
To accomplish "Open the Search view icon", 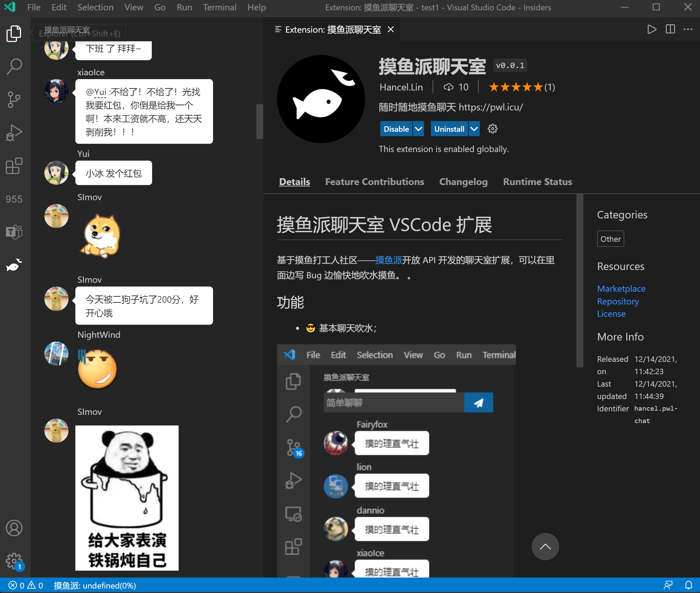I will pyautogui.click(x=14, y=66).
